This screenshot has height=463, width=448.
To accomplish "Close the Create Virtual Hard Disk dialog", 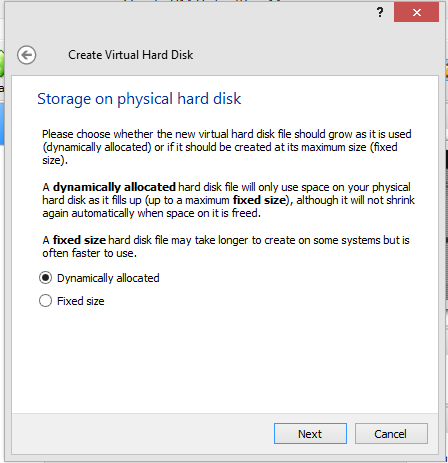I will tap(416, 12).
